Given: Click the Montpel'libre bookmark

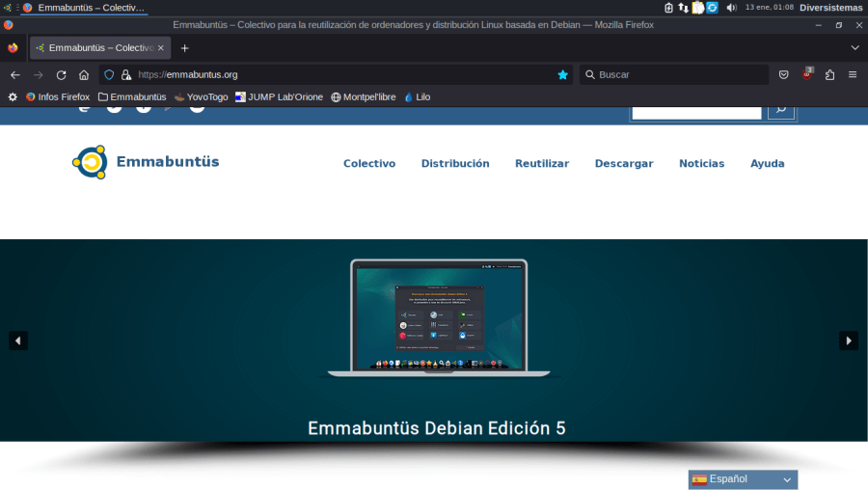Looking at the screenshot, I should [364, 96].
